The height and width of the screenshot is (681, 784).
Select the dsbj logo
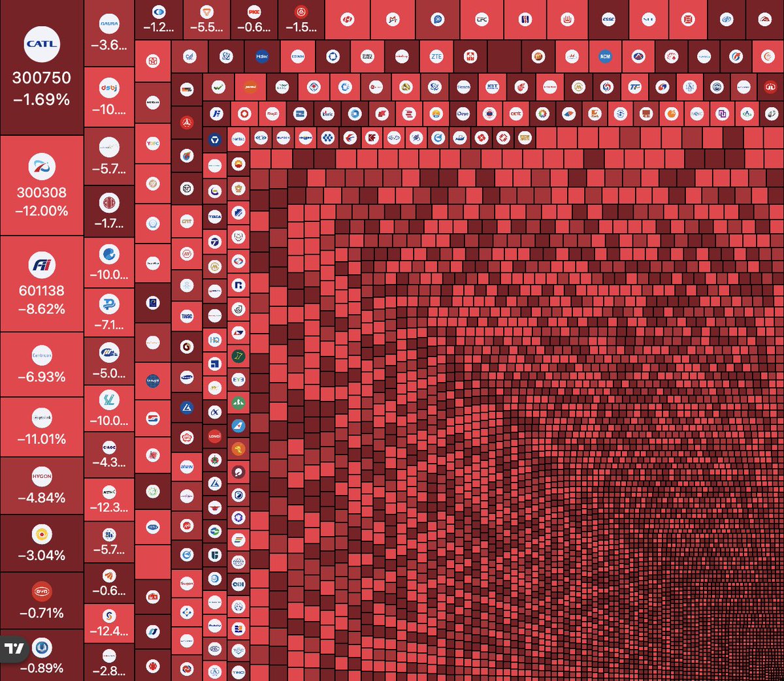click(109, 88)
